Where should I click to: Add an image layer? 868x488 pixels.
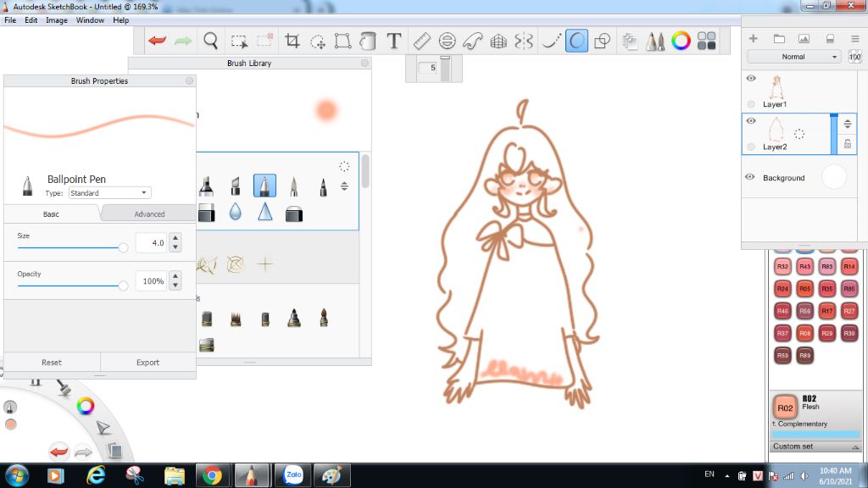804,39
